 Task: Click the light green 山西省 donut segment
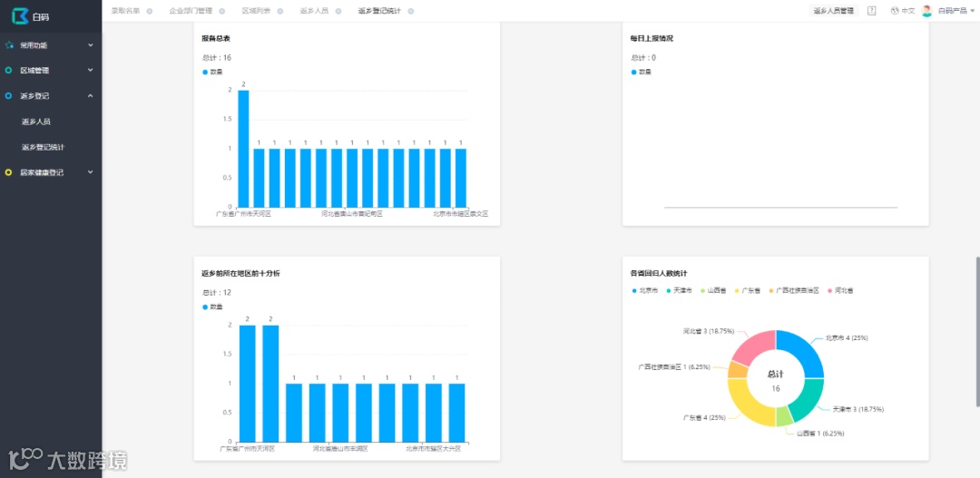tap(784, 416)
